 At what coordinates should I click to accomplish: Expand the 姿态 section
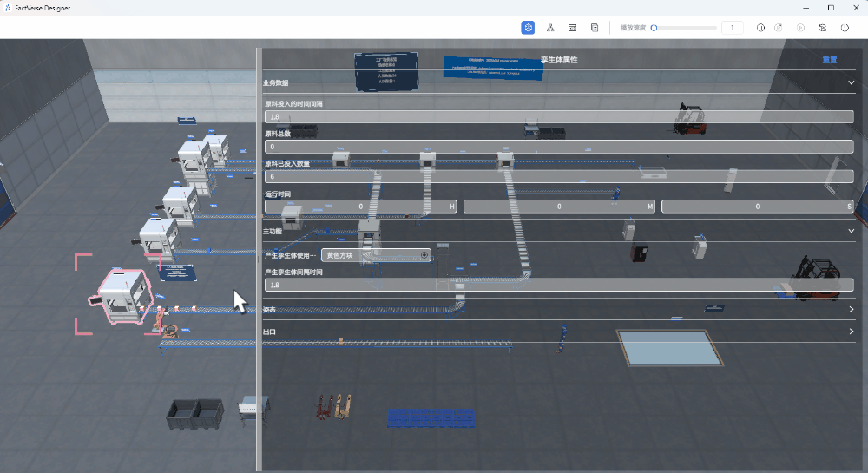[x=851, y=309]
